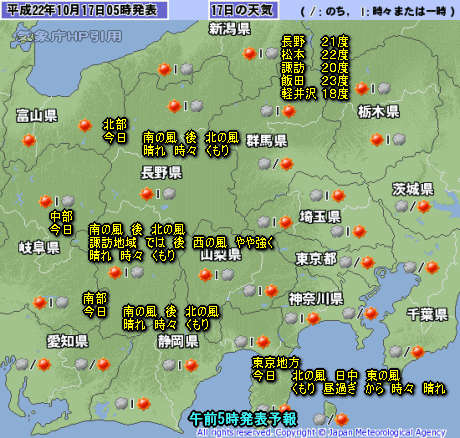Select the issue date label 平成22年10月17日05時発表

(83, 10)
